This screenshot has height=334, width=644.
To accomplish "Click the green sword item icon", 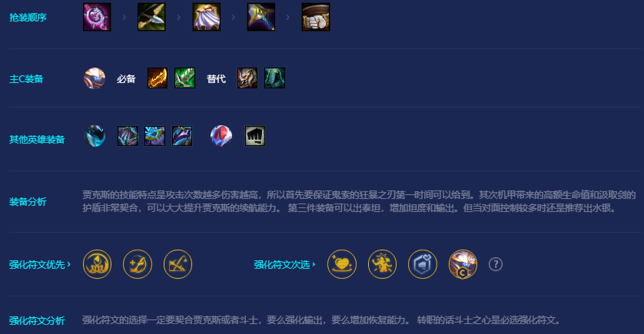I will click(184, 78).
